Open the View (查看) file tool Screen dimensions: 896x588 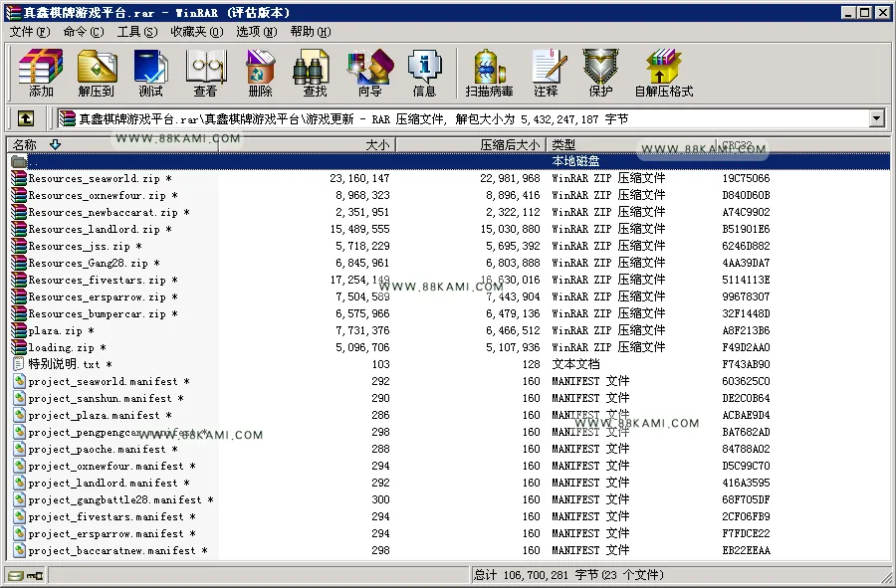pos(205,73)
